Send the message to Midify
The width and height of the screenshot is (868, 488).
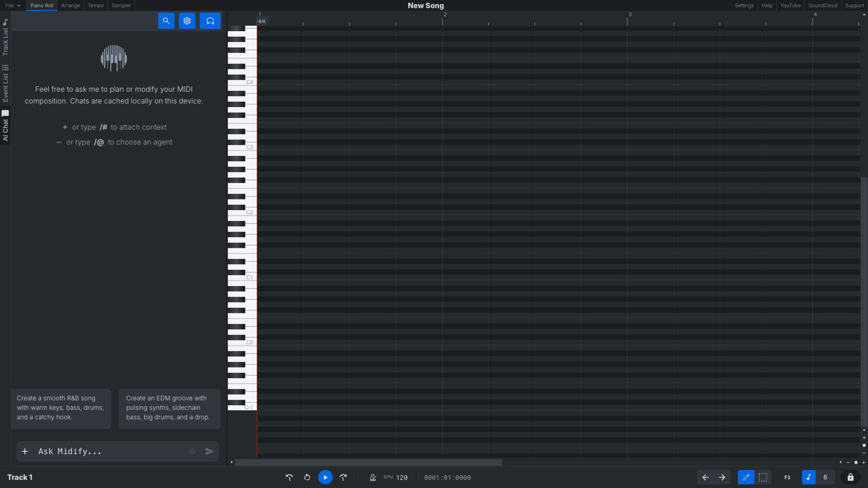click(210, 451)
